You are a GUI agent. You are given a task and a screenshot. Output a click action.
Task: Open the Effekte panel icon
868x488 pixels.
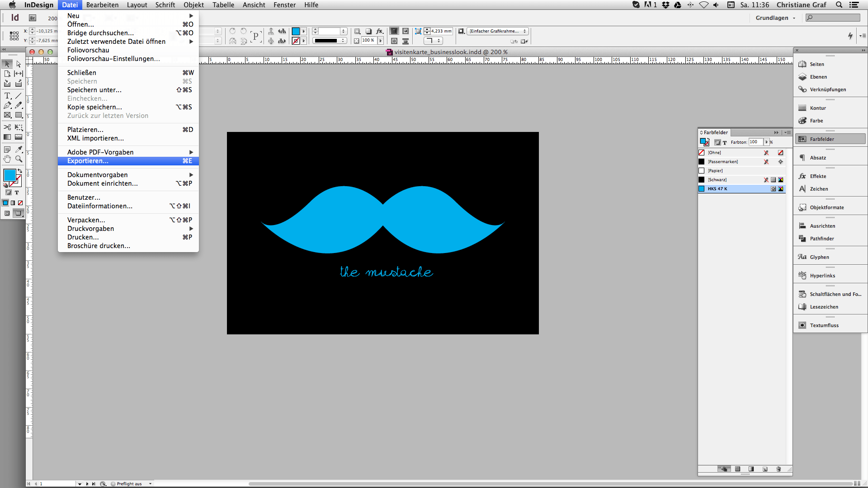tap(802, 176)
